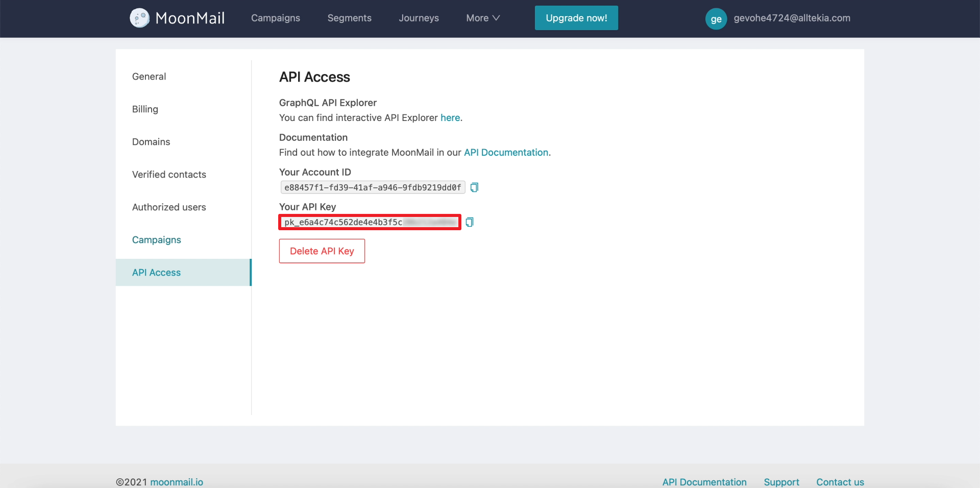Click the Delete API Key button
980x488 pixels.
(x=322, y=251)
